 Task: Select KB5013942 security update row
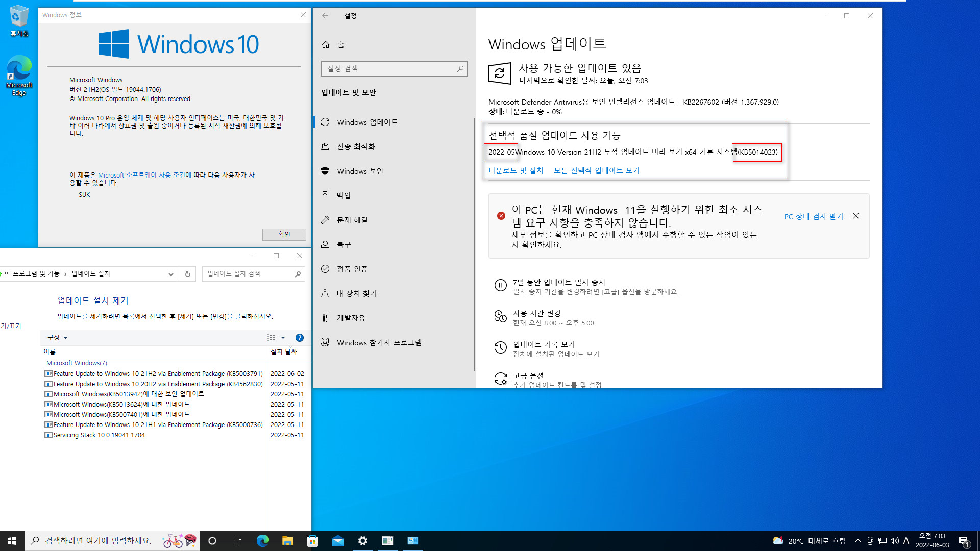click(x=174, y=394)
